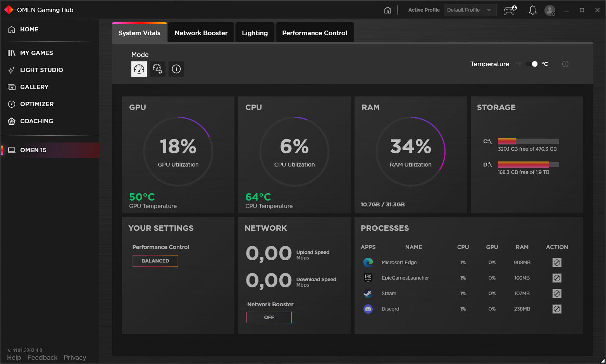Toggle Network Booster OFF button

(x=269, y=318)
